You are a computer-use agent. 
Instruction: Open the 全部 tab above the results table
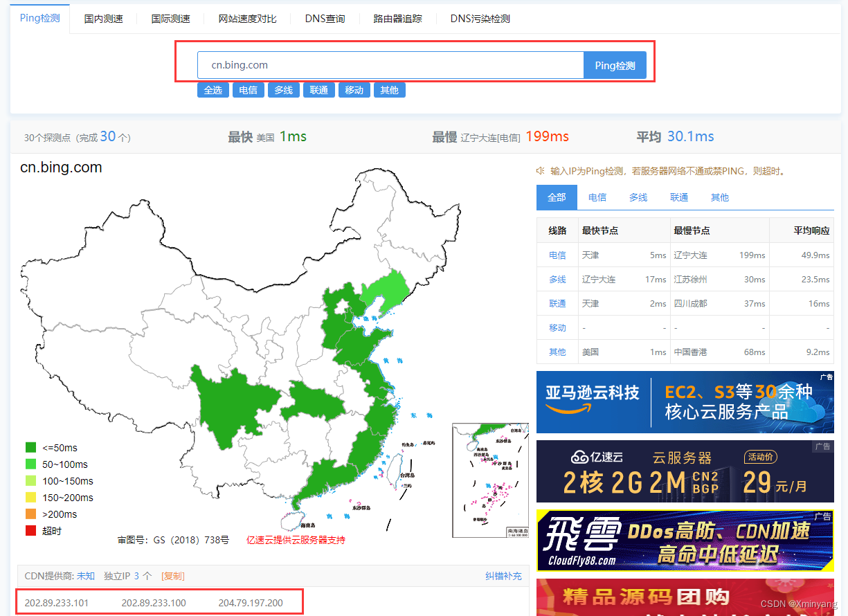[557, 197]
